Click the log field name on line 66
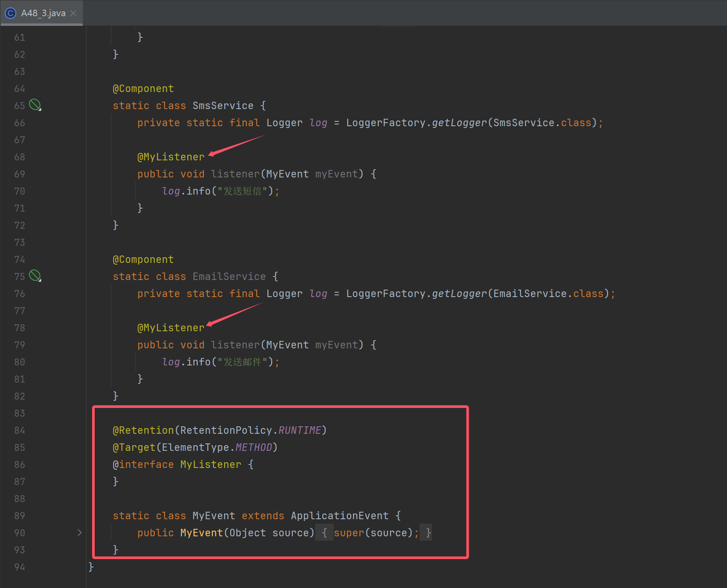 click(x=318, y=123)
